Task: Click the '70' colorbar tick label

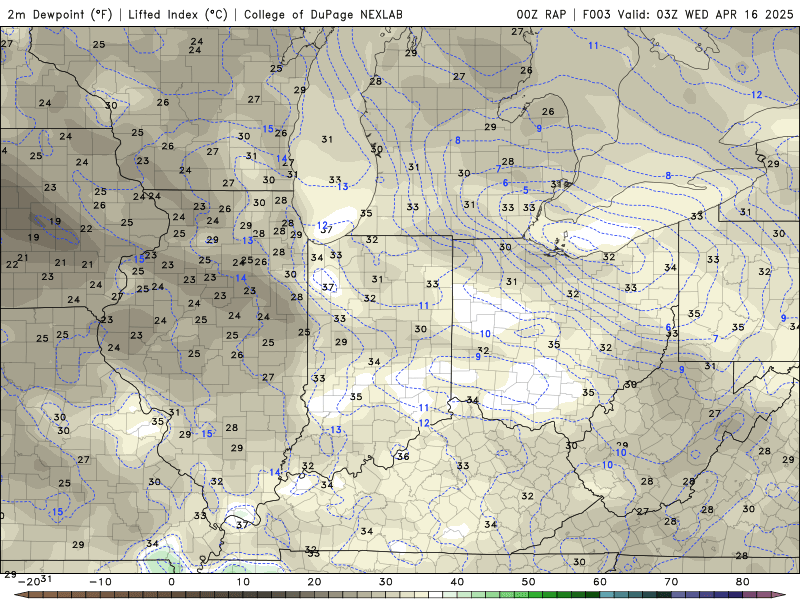Action: [671, 582]
